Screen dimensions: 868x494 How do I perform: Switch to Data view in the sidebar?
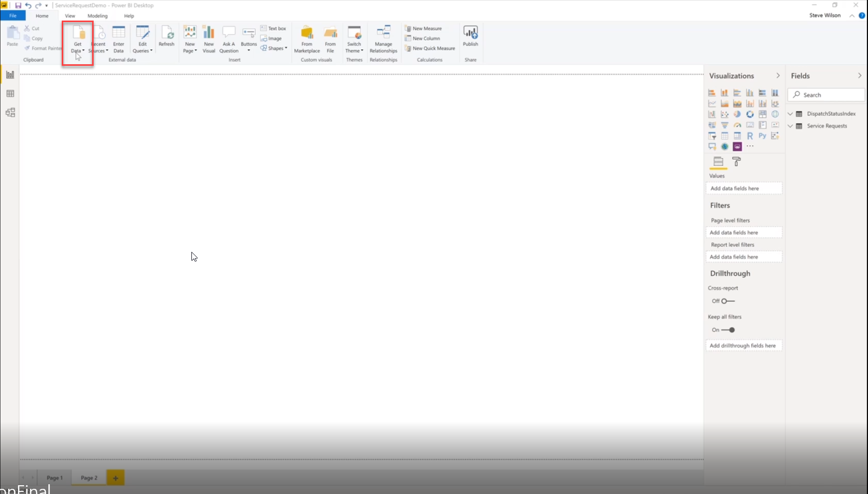point(10,94)
